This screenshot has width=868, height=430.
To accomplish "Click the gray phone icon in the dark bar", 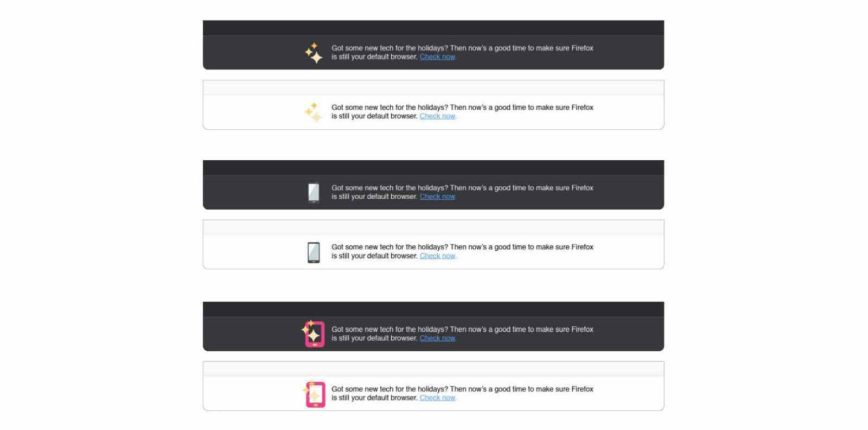I will [x=314, y=192].
